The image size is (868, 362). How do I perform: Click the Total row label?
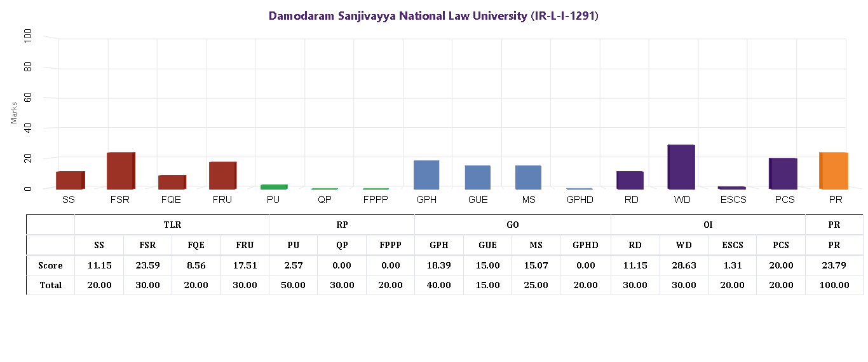(50, 285)
